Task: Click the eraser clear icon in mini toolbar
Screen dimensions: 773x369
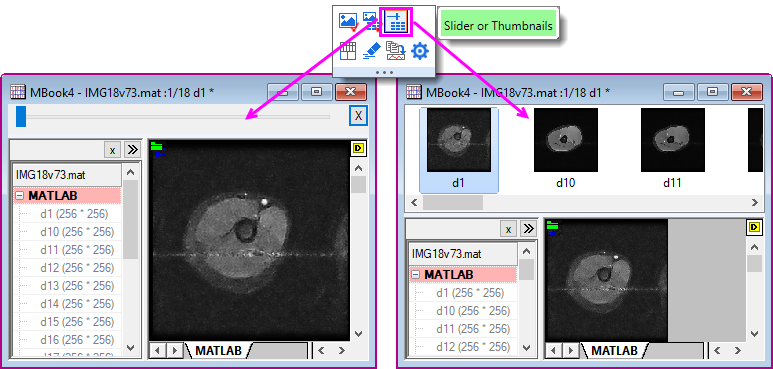Action: (371, 51)
